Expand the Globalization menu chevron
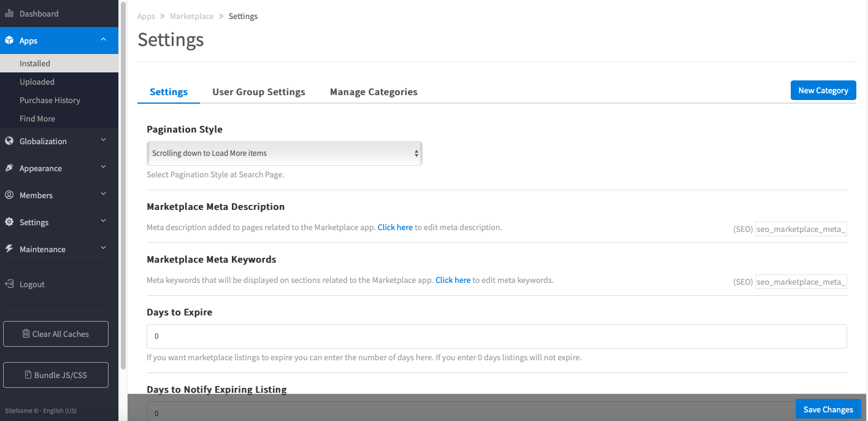The image size is (868, 421). click(x=103, y=141)
